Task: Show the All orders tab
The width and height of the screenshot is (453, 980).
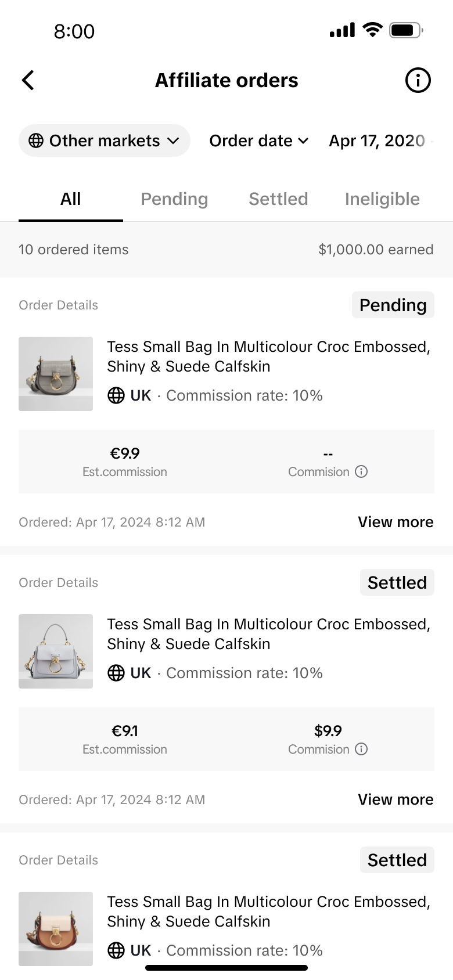Action: pos(71,199)
